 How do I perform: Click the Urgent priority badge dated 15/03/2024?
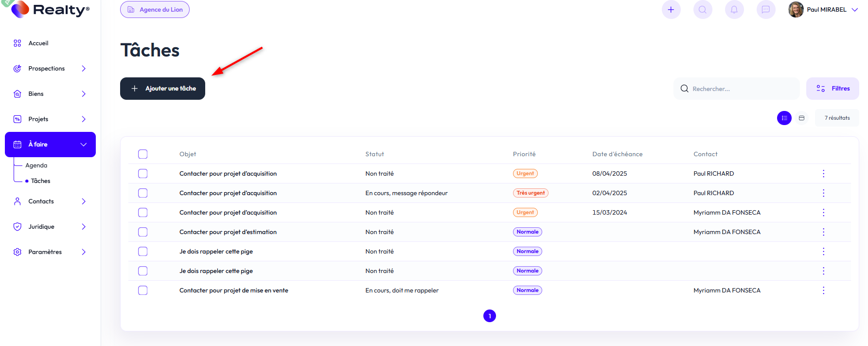[x=525, y=213]
